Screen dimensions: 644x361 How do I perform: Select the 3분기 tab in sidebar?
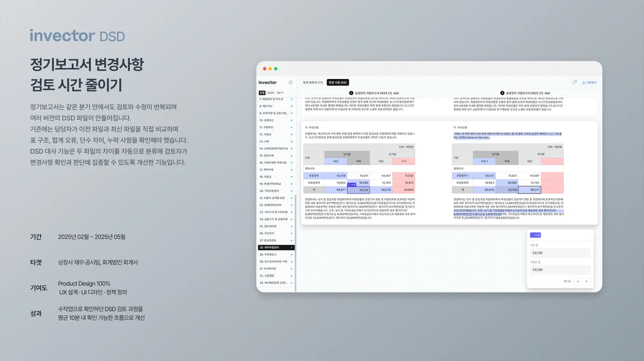click(x=280, y=93)
